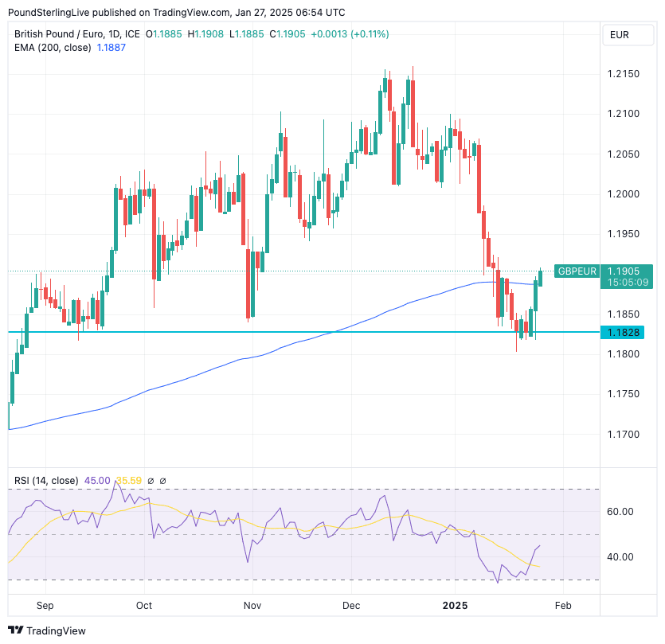Click the 2025 label on time axis
The width and height of the screenshot is (665, 644).
[455, 606]
